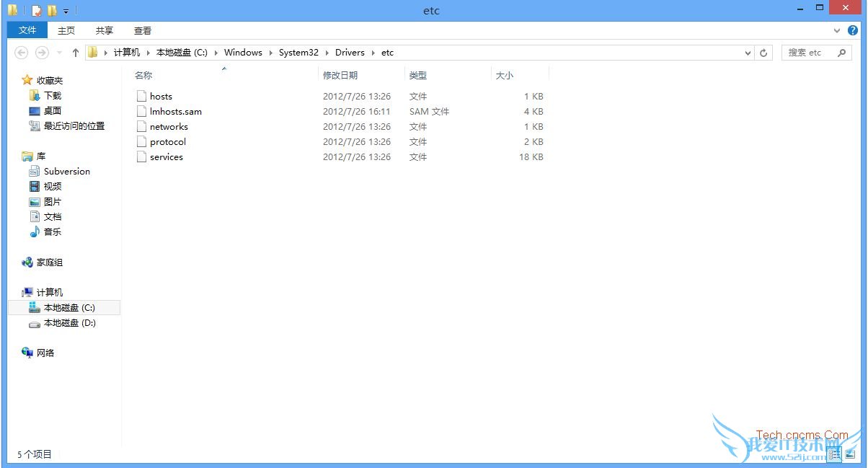Switch to details view in status bar
The height and width of the screenshot is (468, 868).
833,454
